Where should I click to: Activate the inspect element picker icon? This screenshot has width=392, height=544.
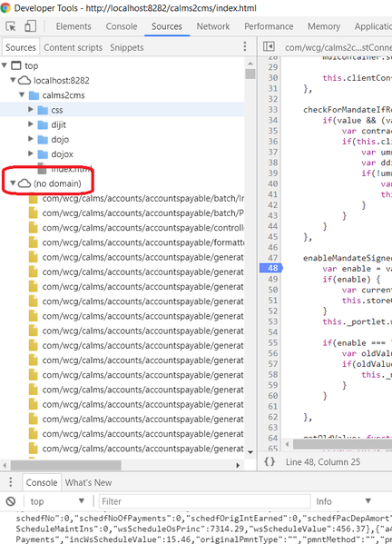11,26
